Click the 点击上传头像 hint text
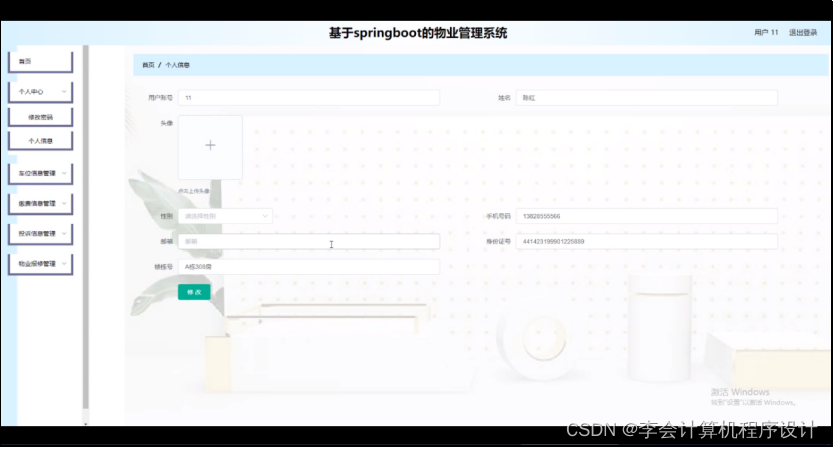 [x=194, y=191]
